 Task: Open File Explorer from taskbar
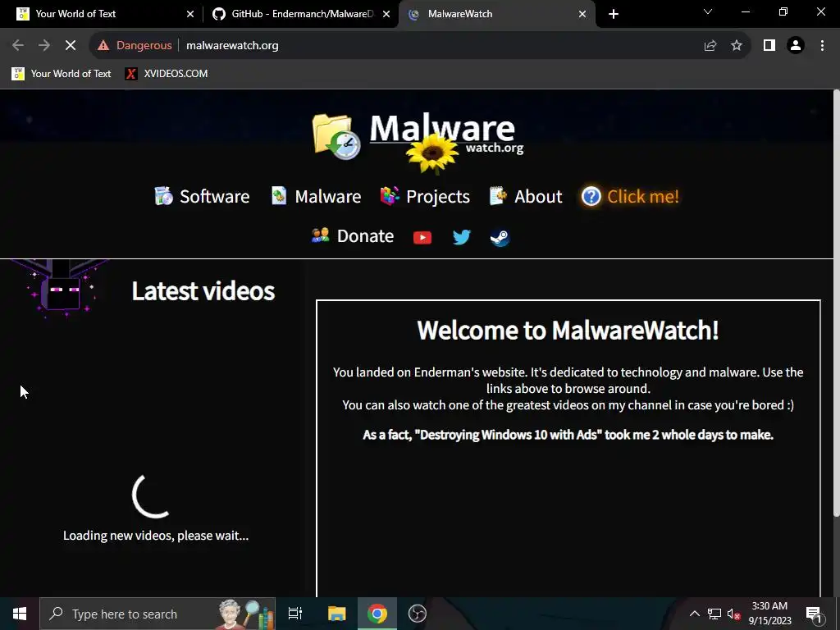click(336, 614)
